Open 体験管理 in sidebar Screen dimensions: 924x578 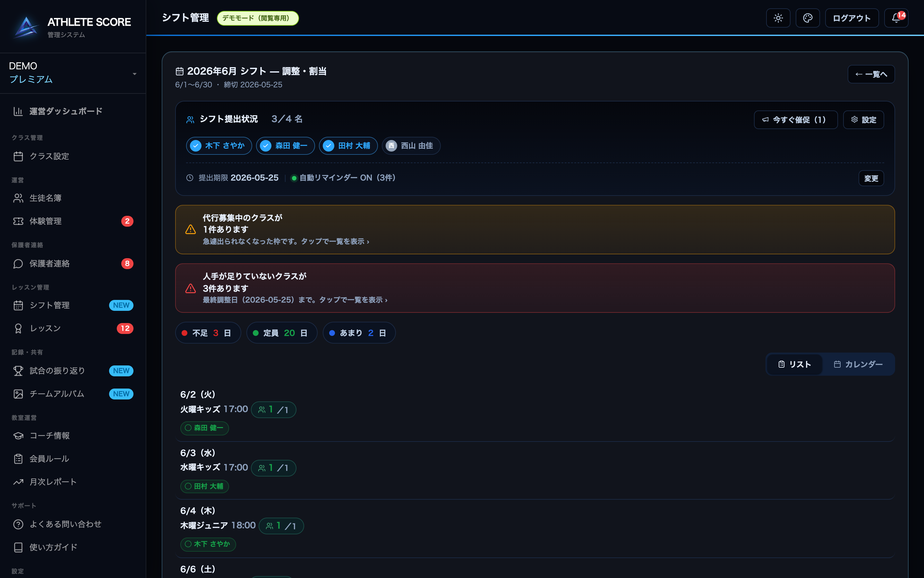point(73,221)
